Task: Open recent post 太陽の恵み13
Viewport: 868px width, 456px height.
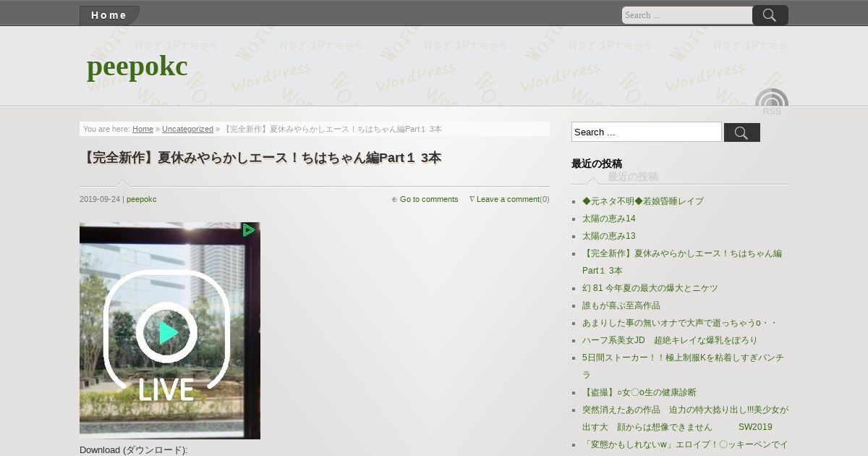Action: pos(609,236)
